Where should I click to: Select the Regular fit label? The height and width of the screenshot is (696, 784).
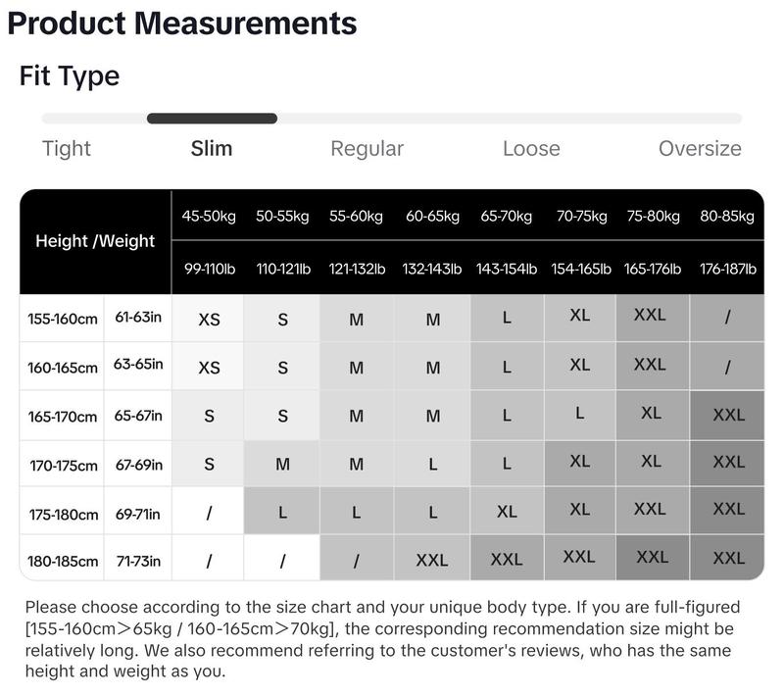pos(367,149)
